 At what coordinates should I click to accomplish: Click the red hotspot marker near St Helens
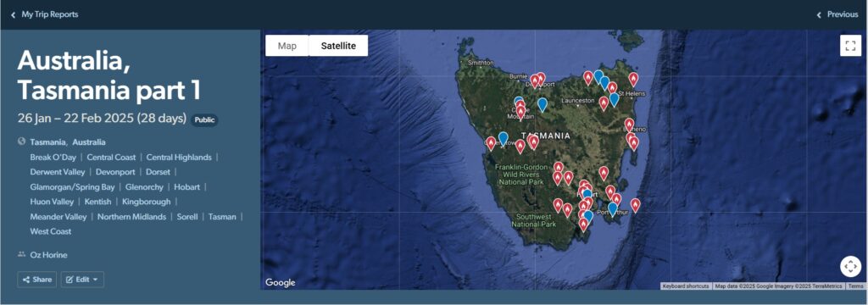pos(632,80)
